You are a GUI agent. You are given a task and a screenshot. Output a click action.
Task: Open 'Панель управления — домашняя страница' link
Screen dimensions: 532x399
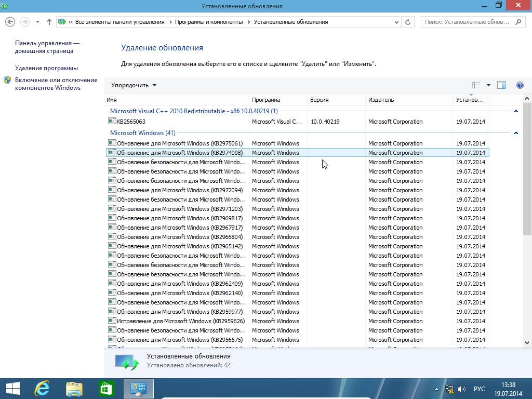pos(47,47)
